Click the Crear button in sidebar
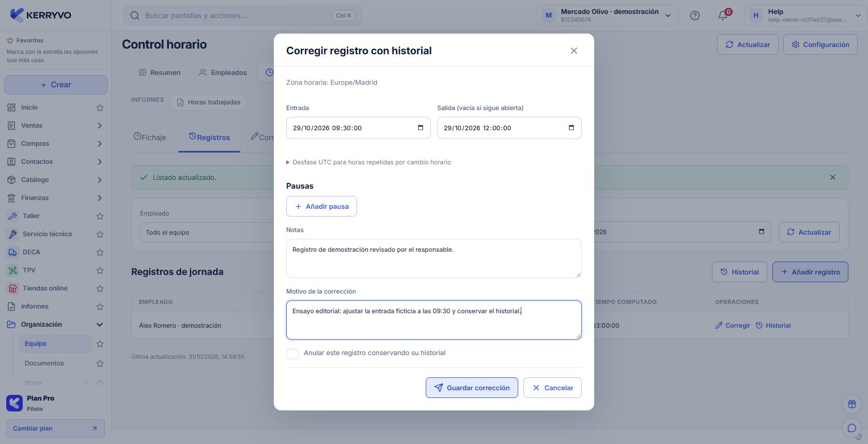The height and width of the screenshot is (444, 868). (x=56, y=85)
